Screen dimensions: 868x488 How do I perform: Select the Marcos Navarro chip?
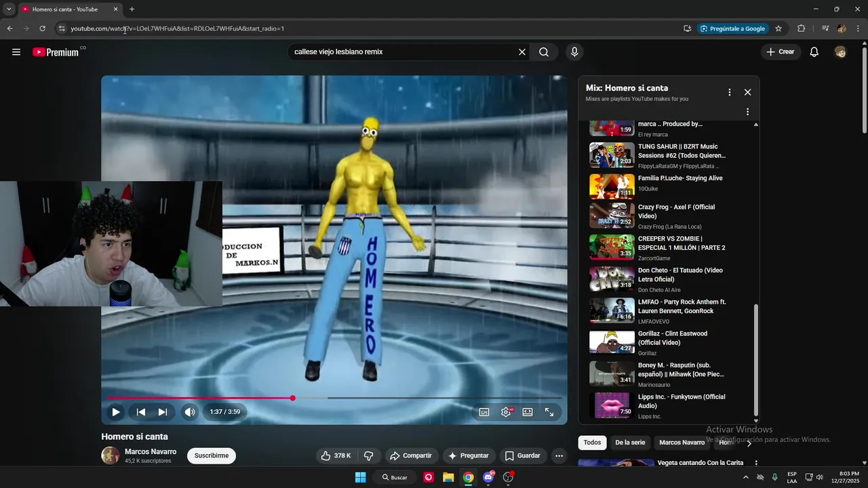682,443
